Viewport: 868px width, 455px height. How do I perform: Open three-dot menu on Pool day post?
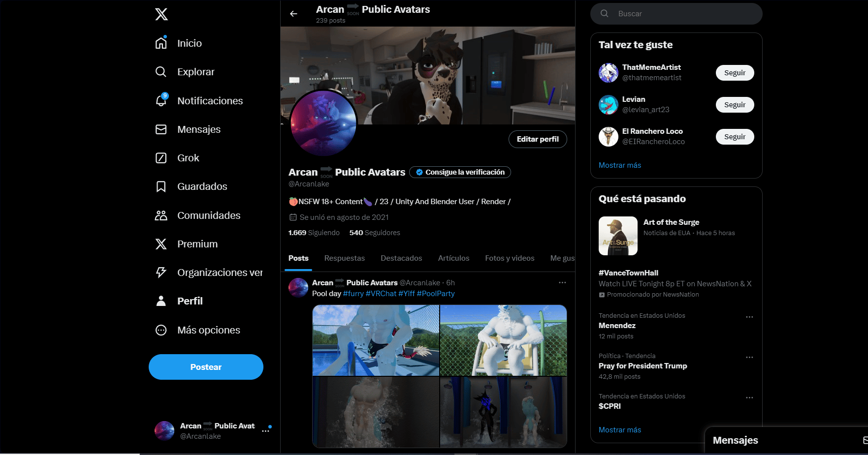click(x=562, y=283)
